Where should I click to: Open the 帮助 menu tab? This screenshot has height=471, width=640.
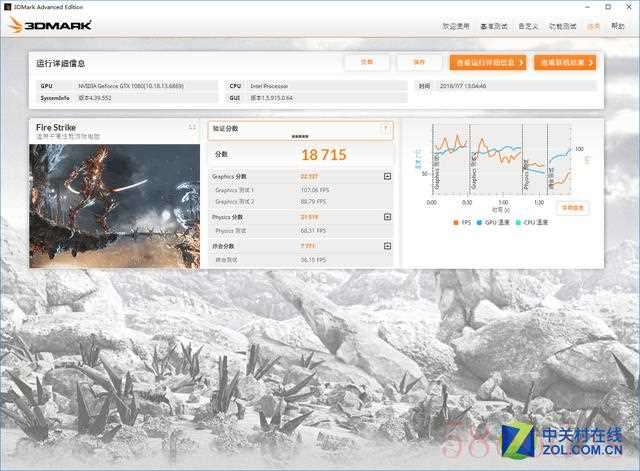618,26
